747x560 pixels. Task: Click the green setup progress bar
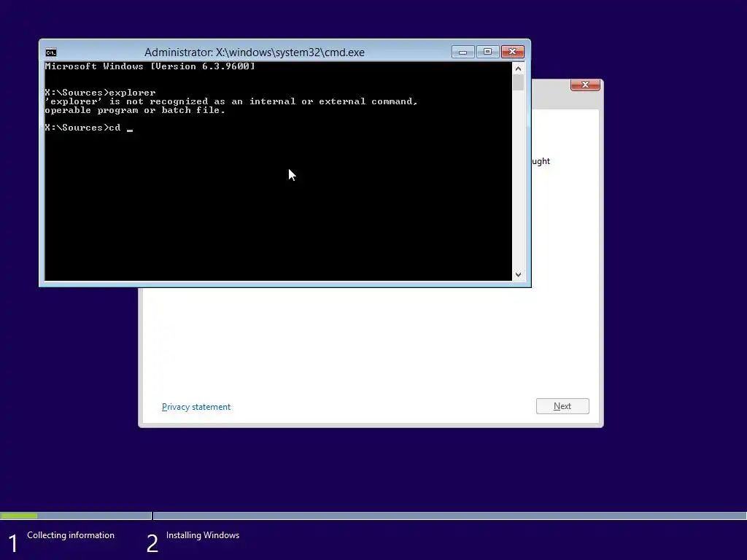click(19, 516)
